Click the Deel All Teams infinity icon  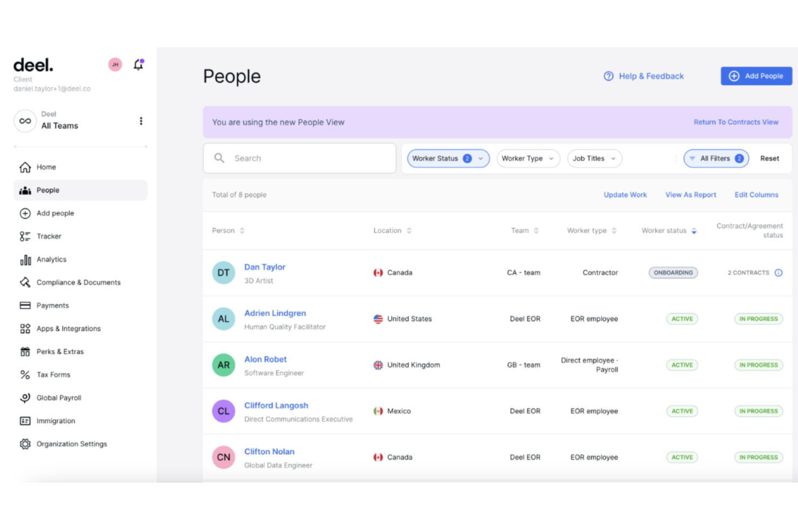(x=25, y=121)
